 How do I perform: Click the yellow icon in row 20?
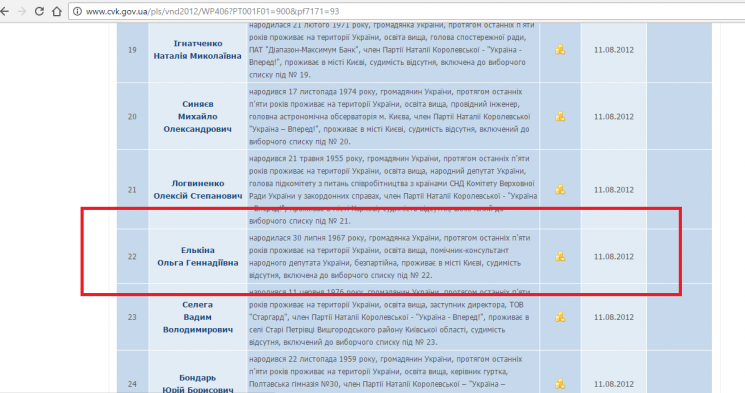(560, 116)
